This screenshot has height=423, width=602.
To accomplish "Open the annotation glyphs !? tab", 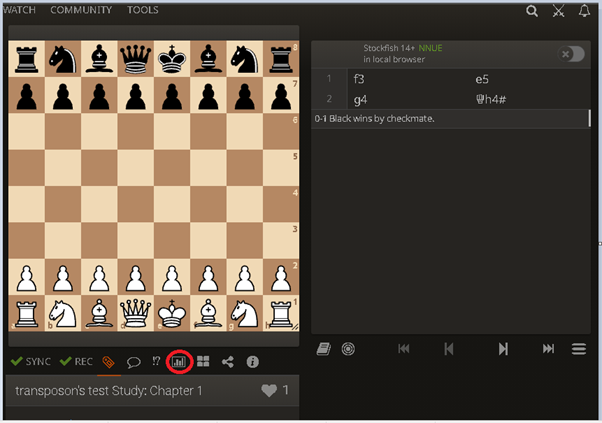I will tap(156, 361).
